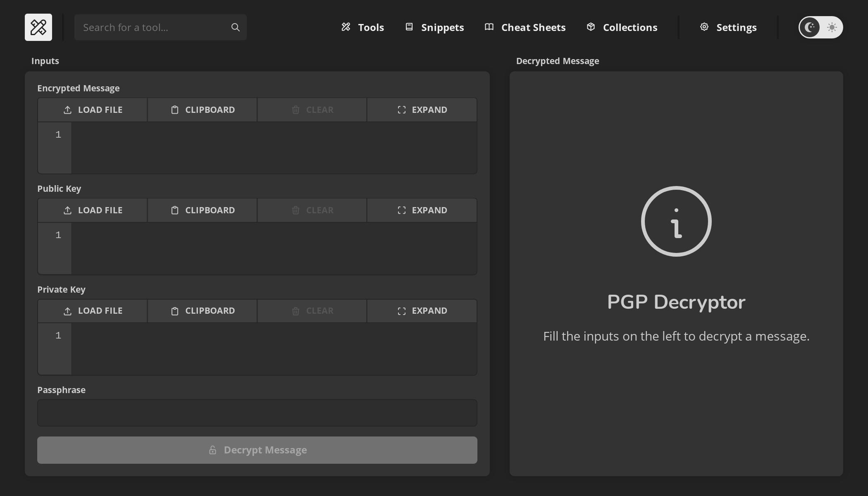Paste clipboard into Private Key
This screenshot has width=868, height=496.
point(202,311)
